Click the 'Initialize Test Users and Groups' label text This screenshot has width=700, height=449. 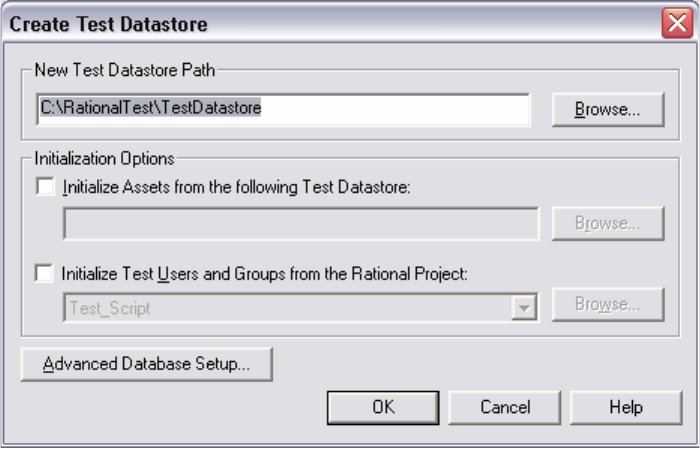(x=264, y=274)
